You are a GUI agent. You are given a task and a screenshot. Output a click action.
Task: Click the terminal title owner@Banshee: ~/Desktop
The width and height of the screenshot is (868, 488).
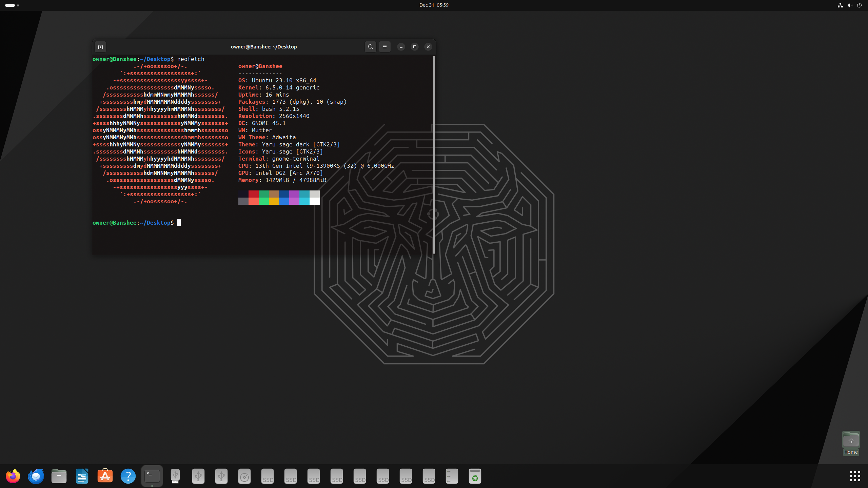coord(264,47)
